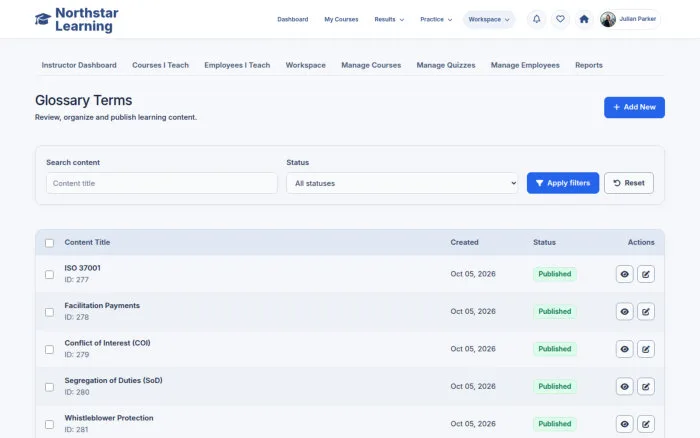
Task: Click the Add New button
Action: [634, 108]
